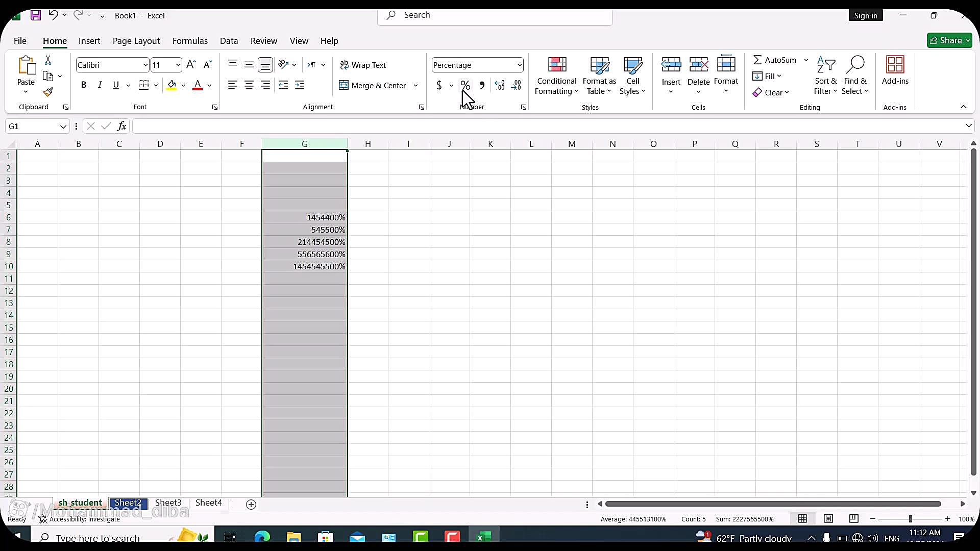This screenshot has width=980, height=551.
Task: Toggle Bold formatting
Action: pyautogui.click(x=84, y=85)
